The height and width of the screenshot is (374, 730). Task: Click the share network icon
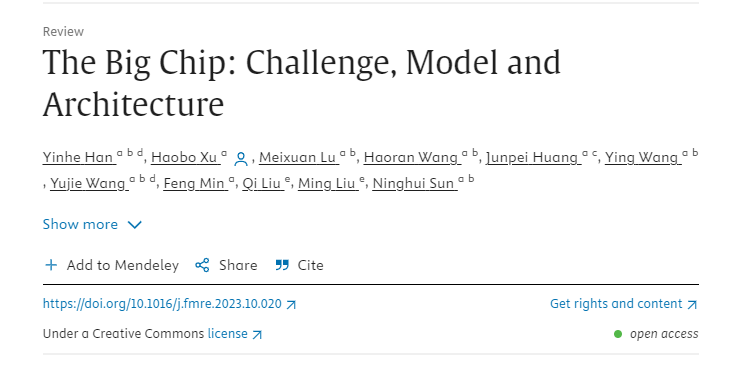[202, 265]
